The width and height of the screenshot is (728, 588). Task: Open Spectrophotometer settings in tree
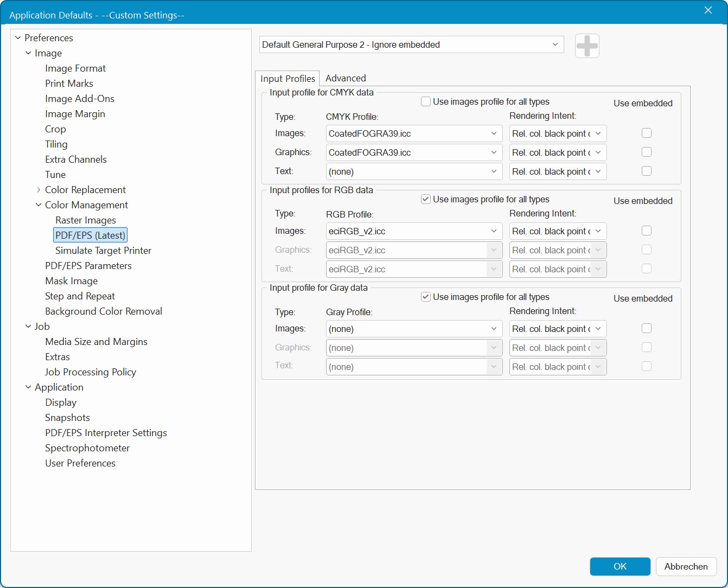coord(87,448)
